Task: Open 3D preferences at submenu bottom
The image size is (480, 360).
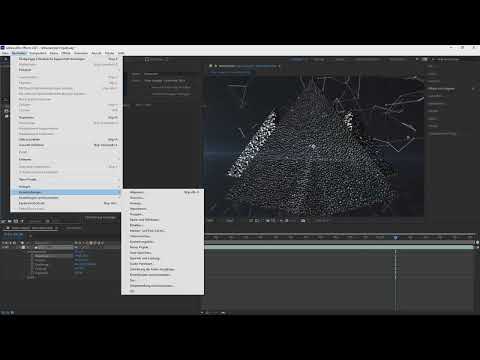Action: (163, 291)
